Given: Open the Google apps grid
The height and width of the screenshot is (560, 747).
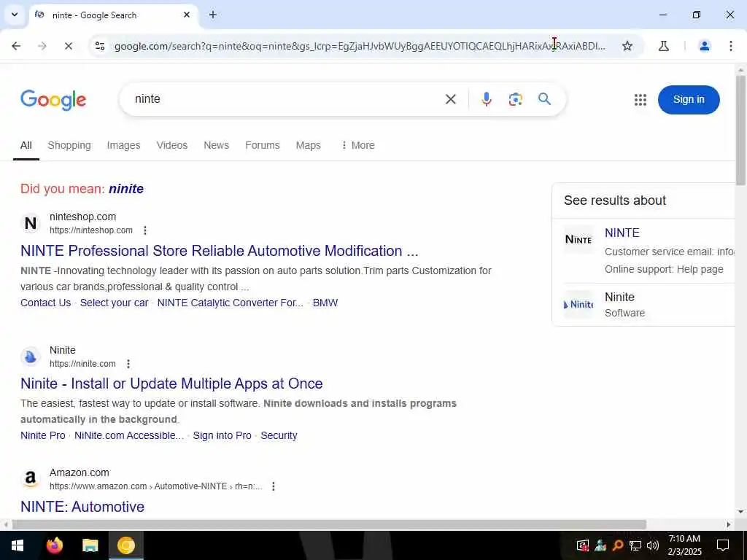Looking at the screenshot, I should point(640,99).
